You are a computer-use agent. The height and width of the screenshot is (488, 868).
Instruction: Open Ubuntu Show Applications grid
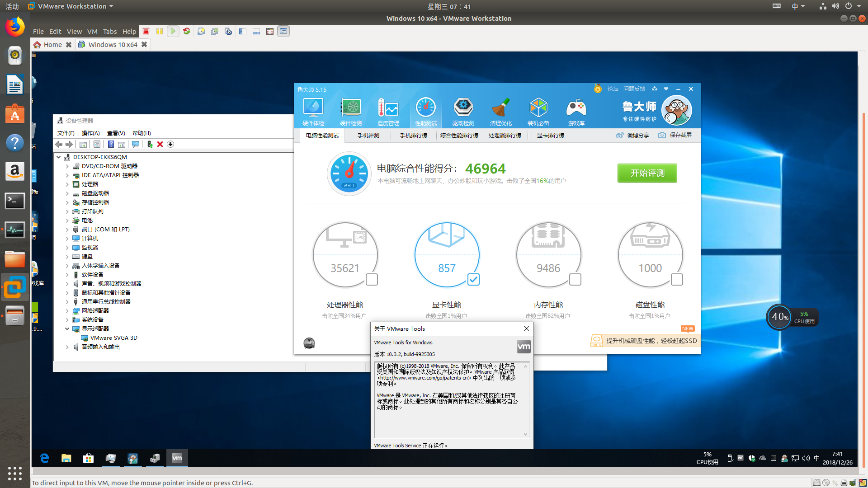(x=15, y=473)
